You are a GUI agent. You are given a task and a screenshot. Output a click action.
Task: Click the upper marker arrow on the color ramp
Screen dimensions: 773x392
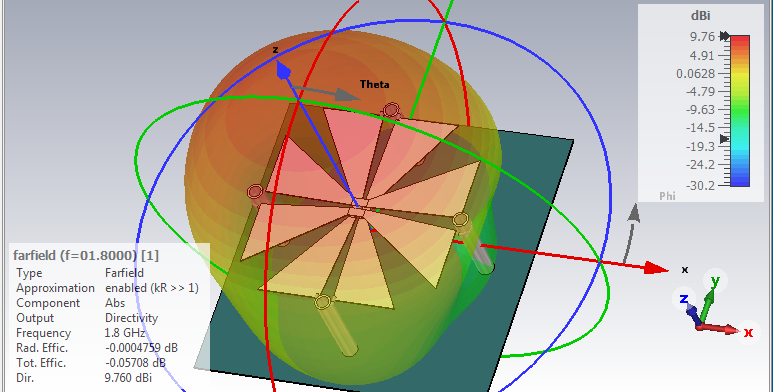point(724,36)
